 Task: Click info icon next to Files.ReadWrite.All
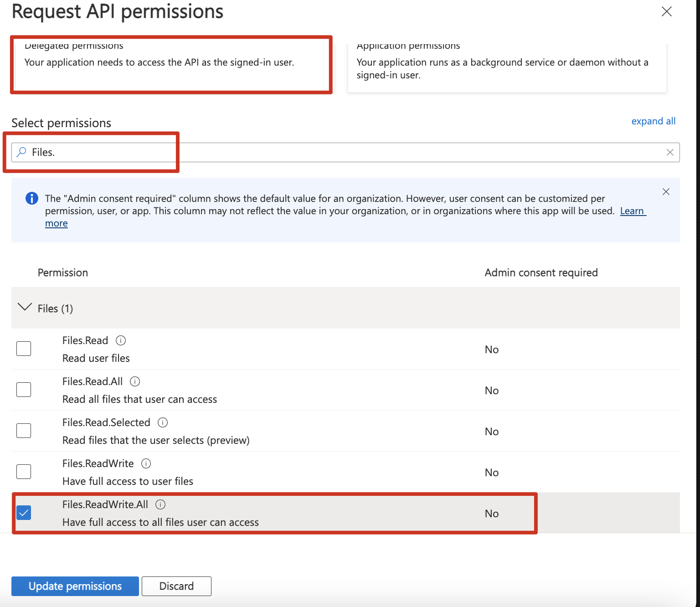160,504
